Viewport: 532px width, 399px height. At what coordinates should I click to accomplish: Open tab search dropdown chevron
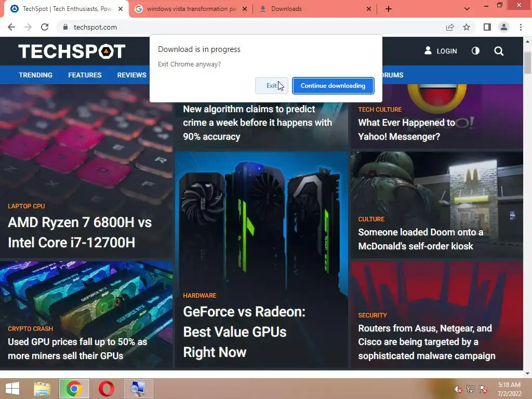click(467, 9)
